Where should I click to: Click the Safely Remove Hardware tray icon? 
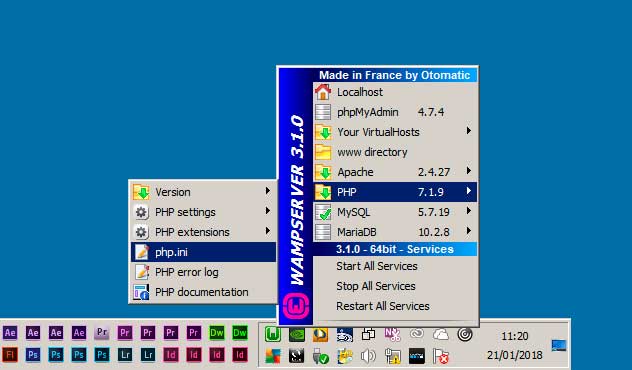click(x=320, y=356)
